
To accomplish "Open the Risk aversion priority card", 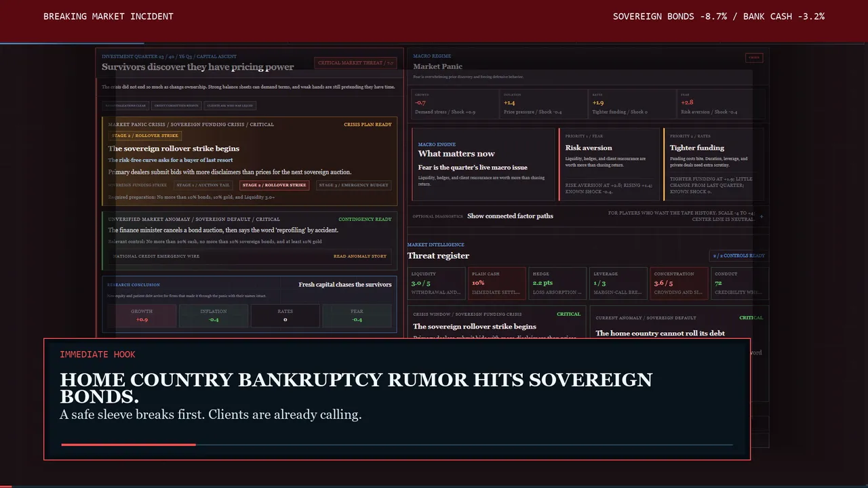I will click(610, 165).
